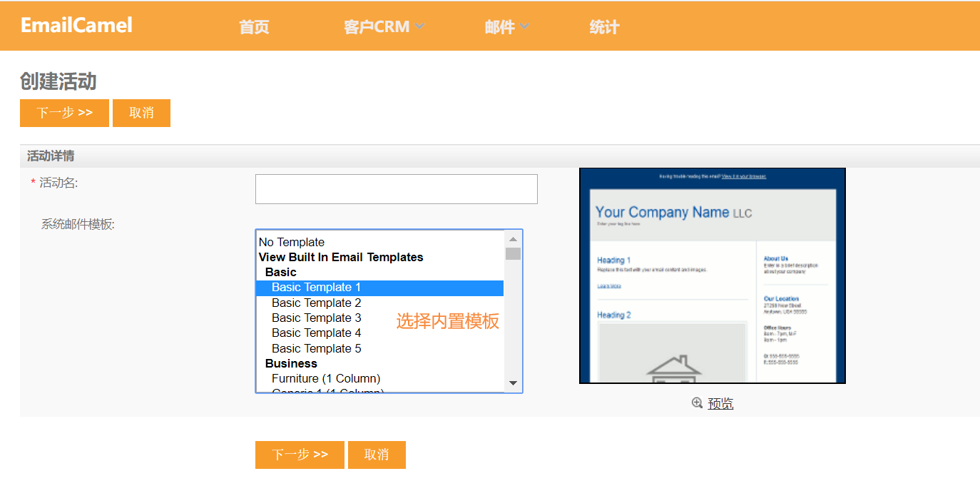Click the scrollbar down arrow in template list
The width and height of the screenshot is (980, 486).
pyautogui.click(x=513, y=383)
